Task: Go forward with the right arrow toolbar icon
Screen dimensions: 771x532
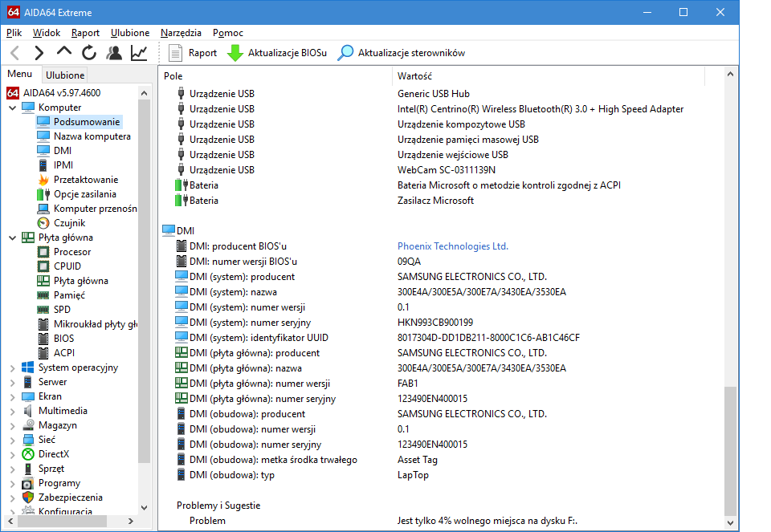Action: coord(39,53)
